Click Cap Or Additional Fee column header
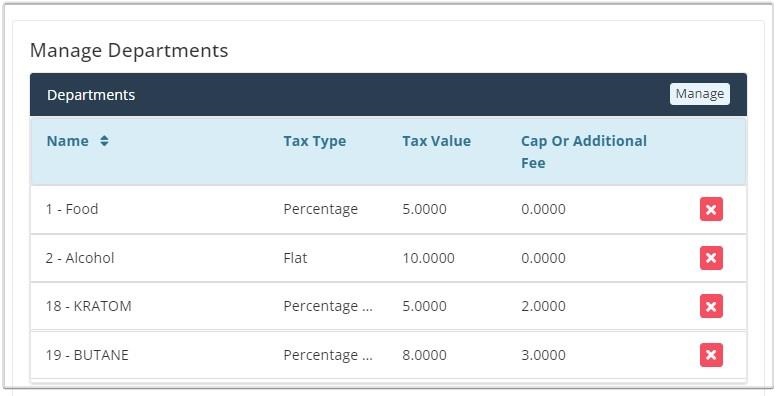The image size is (778, 396). pyautogui.click(x=584, y=152)
